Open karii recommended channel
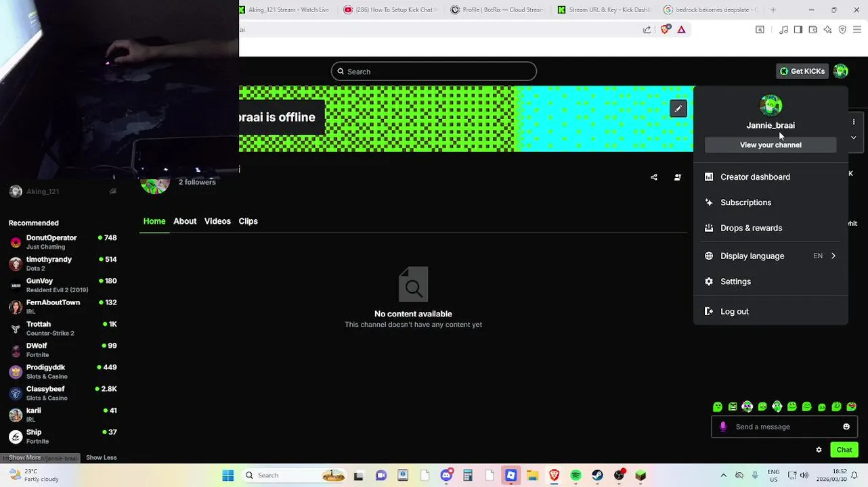Screen dimensions: 868x487 (x=62, y=415)
